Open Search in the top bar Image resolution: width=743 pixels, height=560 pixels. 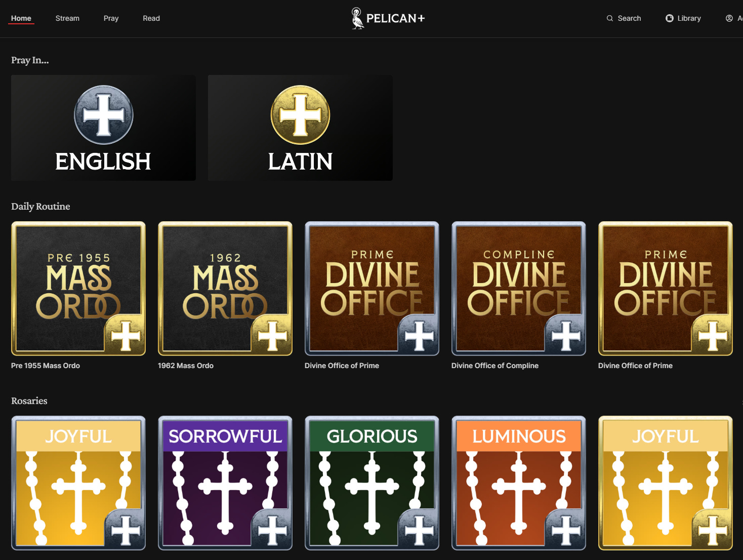coord(624,18)
